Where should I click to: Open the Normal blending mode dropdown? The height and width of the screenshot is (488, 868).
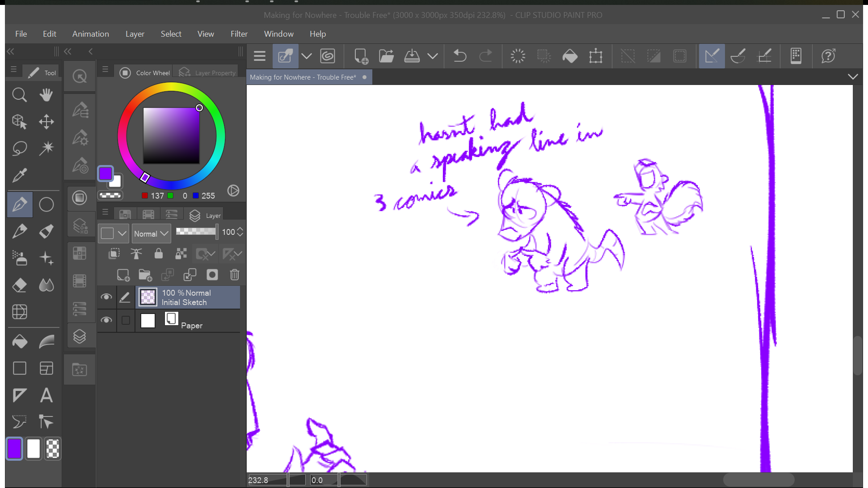click(151, 233)
